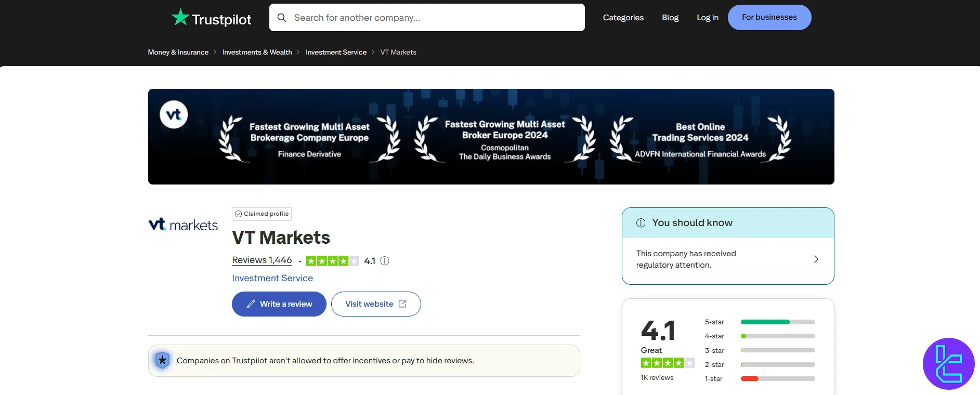Click the rating info icon beside 4.1
Screen dimensions: 980x395
click(385, 261)
